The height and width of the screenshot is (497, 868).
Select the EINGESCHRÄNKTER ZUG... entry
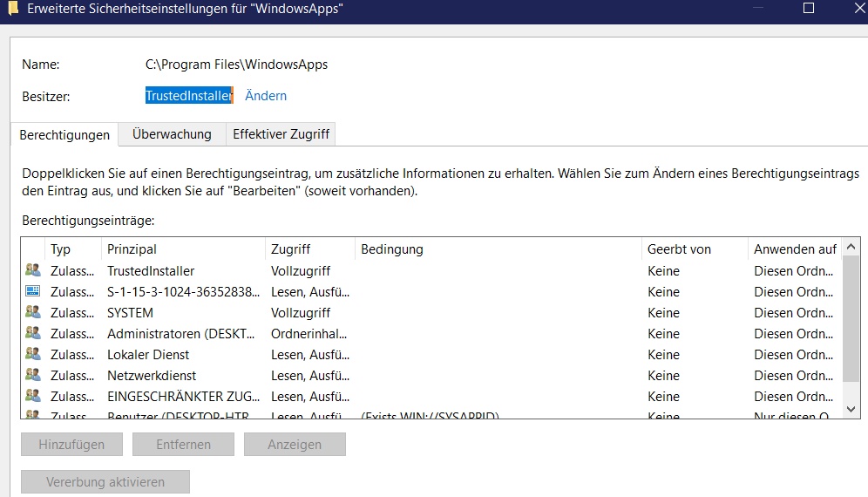click(x=183, y=397)
